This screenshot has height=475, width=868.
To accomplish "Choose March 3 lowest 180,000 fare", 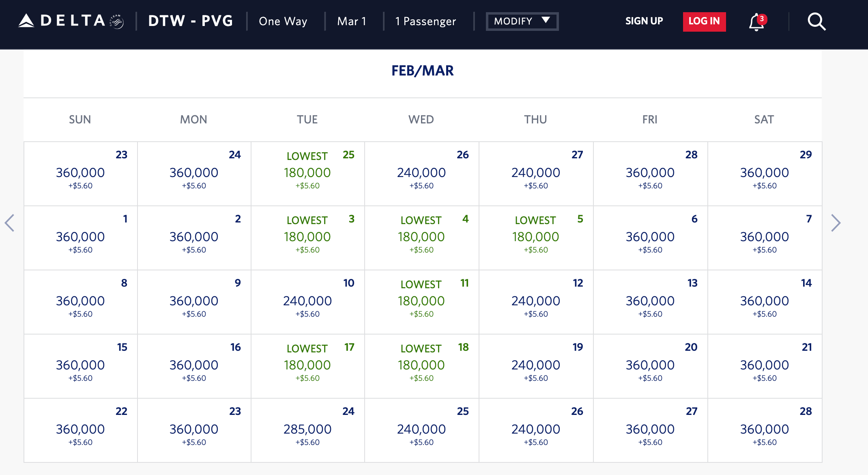I will click(x=307, y=237).
